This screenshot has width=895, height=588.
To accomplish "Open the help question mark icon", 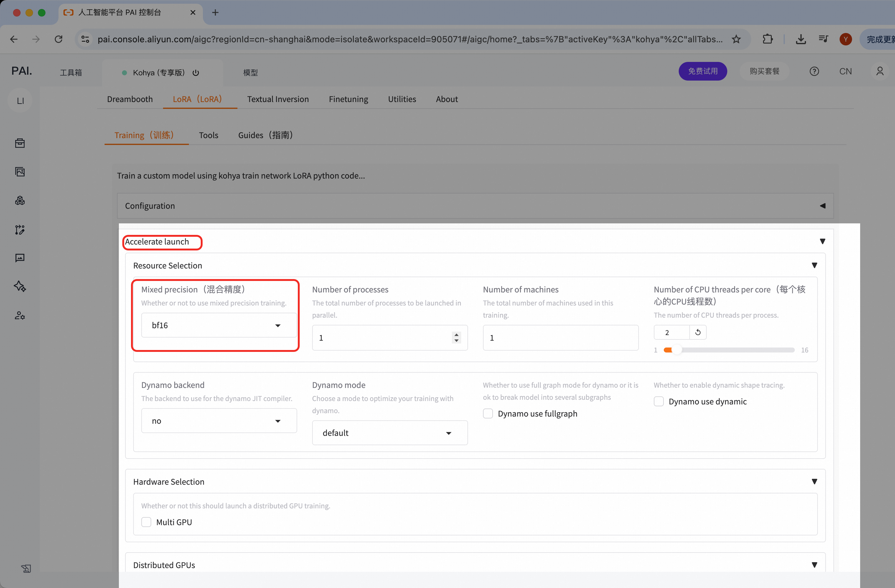I will (x=814, y=72).
